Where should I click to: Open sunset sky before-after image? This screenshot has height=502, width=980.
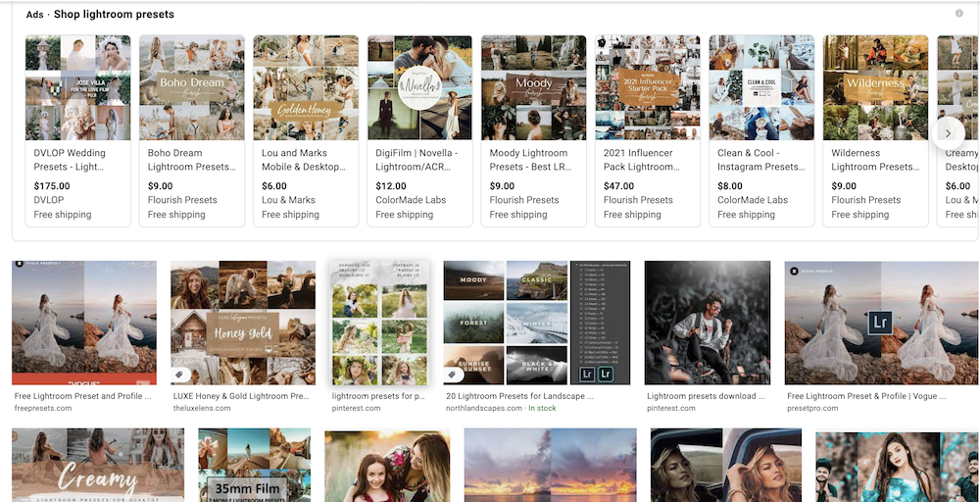pos(551,465)
